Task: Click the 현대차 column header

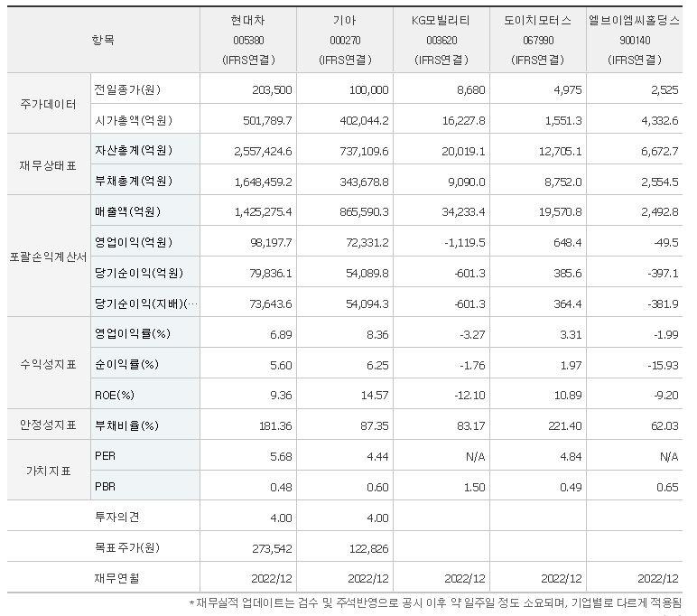Action: 248,40
